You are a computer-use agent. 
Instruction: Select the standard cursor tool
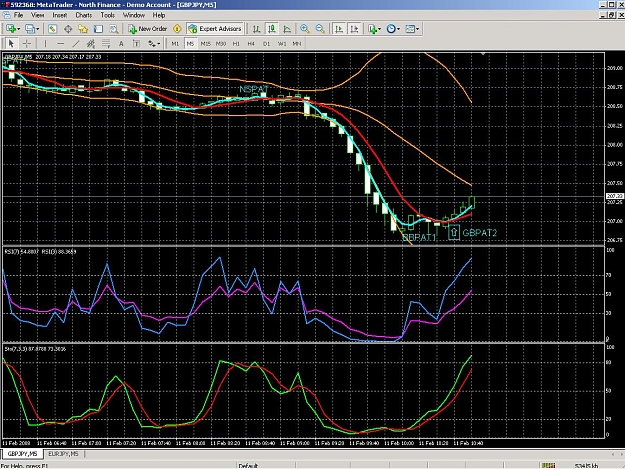11,43
